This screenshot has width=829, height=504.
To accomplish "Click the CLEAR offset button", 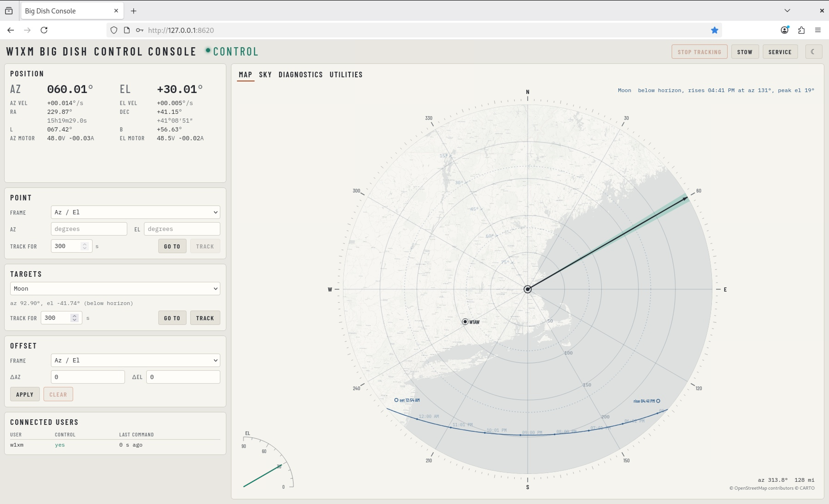I will pyautogui.click(x=58, y=394).
